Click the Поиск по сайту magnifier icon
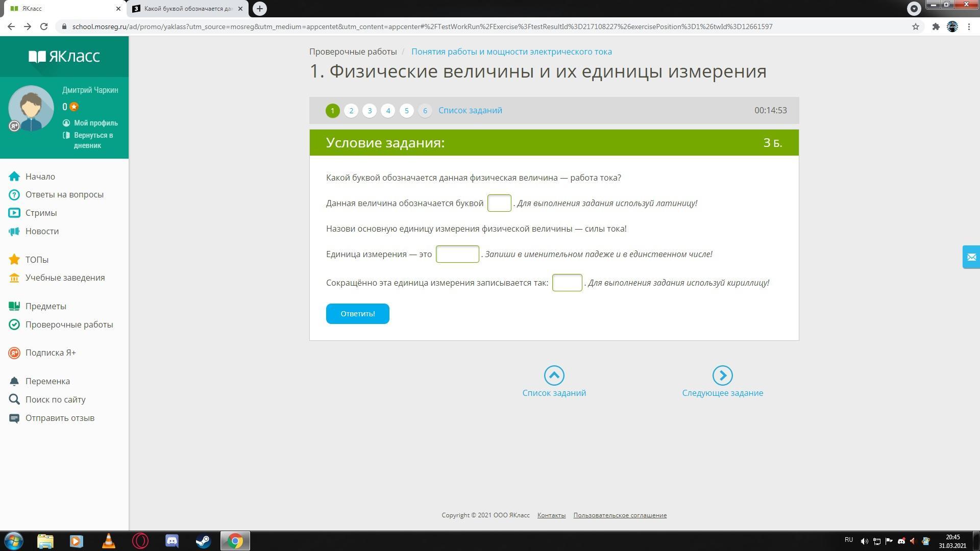Image resolution: width=980 pixels, height=551 pixels. click(14, 399)
